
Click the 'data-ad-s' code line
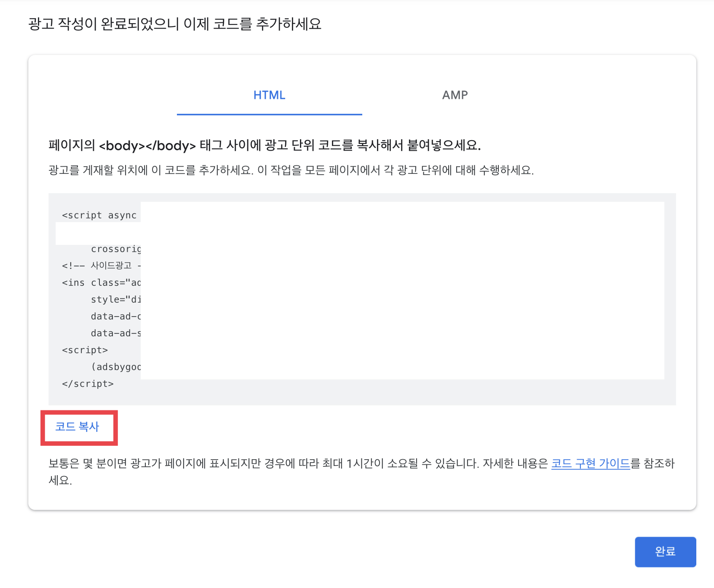(x=116, y=333)
